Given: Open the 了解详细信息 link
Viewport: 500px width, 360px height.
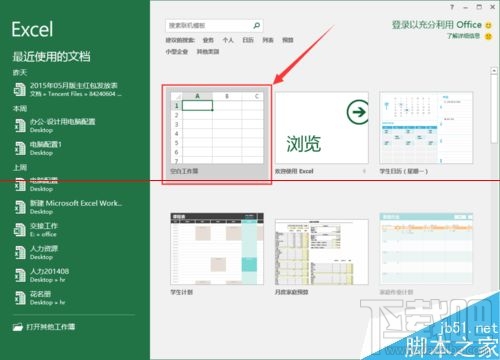Looking at the screenshot, I should click(463, 36).
